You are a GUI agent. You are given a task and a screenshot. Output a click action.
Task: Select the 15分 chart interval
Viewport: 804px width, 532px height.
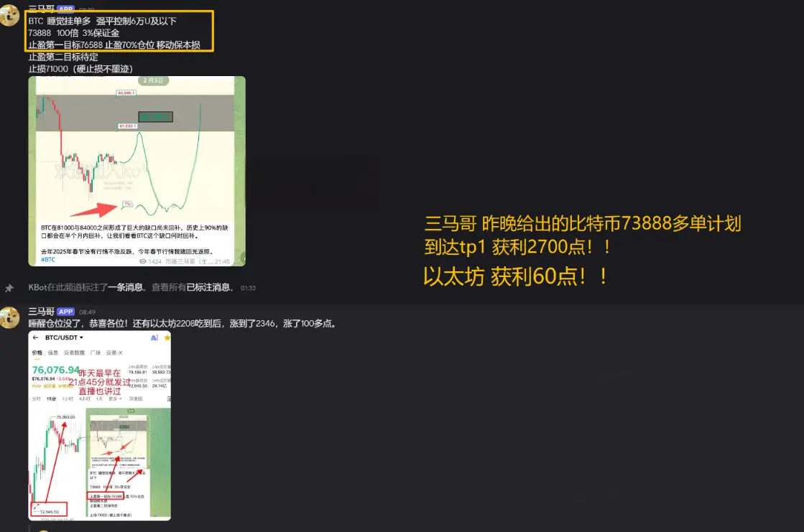click(51, 398)
